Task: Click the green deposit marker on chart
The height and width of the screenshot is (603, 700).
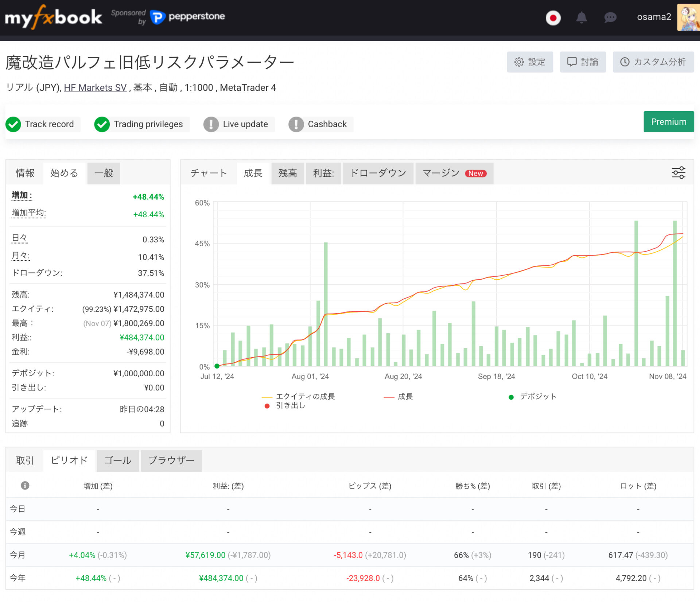Action: coord(217,366)
